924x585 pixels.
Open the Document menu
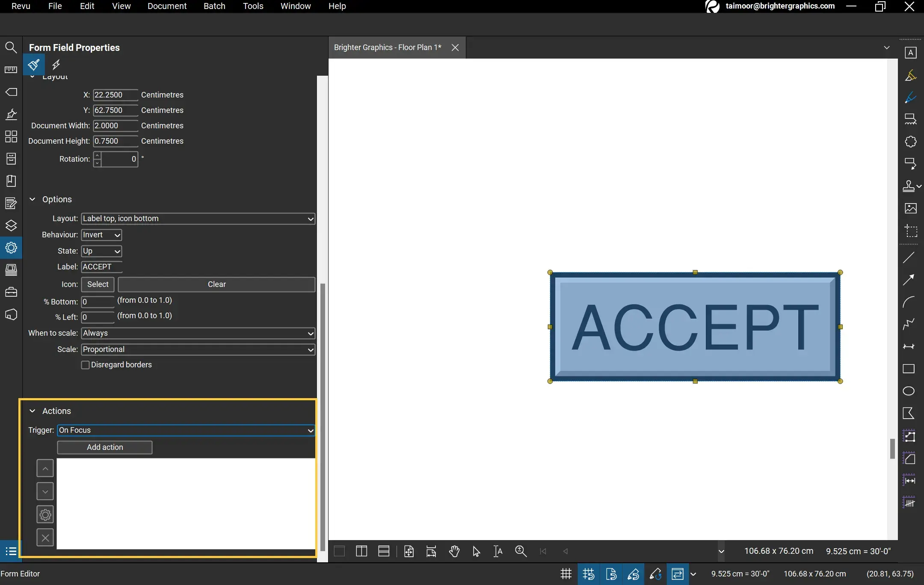(x=167, y=6)
